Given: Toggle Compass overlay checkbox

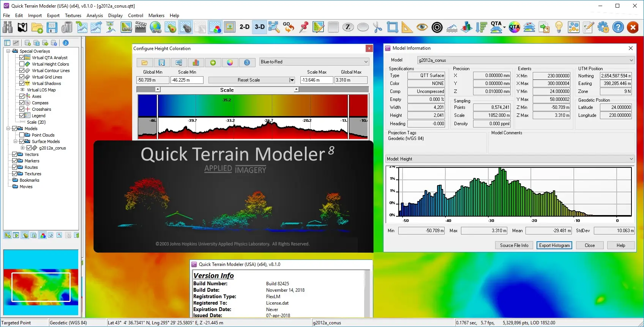Looking at the screenshot, I should pos(22,103).
